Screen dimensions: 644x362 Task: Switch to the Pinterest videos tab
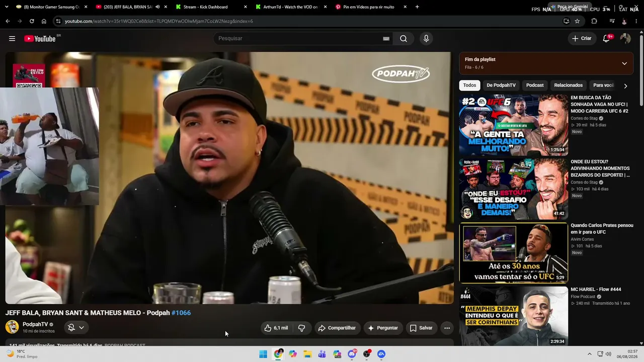(x=371, y=7)
